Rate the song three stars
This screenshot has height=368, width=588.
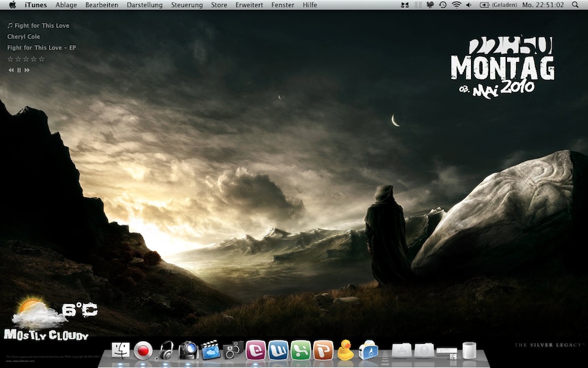pos(26,59)
